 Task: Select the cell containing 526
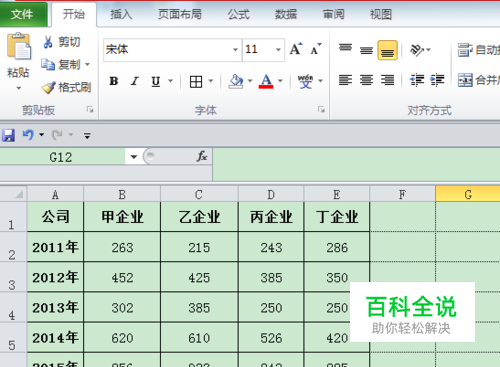point(271,338)
